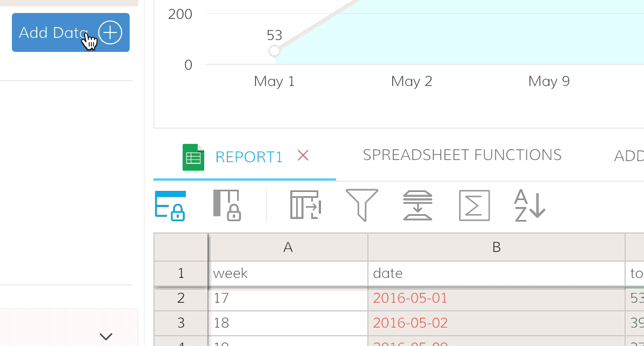Image resolution: width=644 pixels, height=346 pixels.
Task: Click the row insert tool icon
Action: (x=417, y=205)
